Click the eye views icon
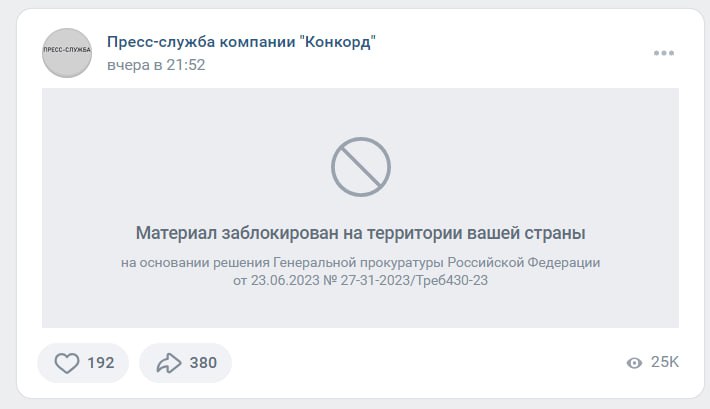The width and height of the screenshot is (710, 409). pos(634,363)
